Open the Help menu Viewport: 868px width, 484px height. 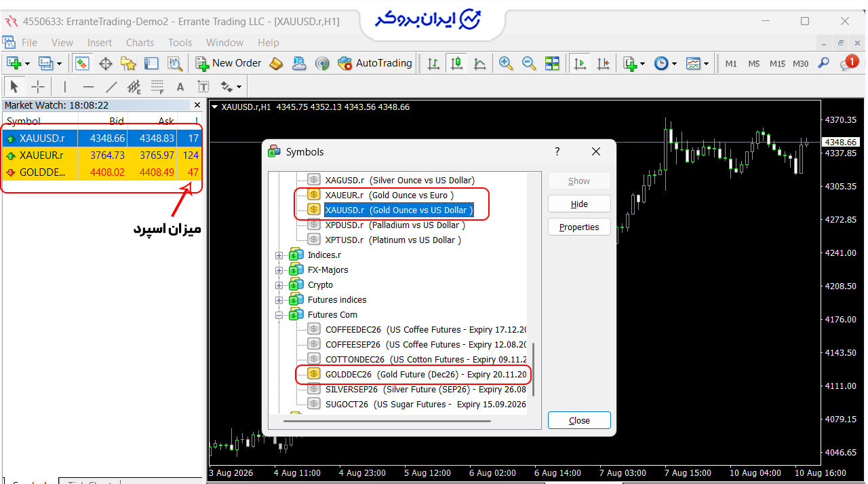pos(268,42)
